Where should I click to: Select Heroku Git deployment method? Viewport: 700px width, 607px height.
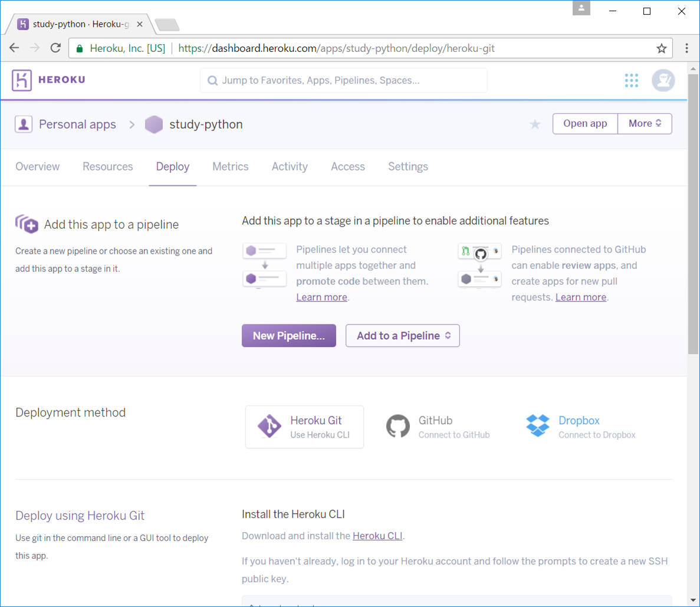click(304, 426)
